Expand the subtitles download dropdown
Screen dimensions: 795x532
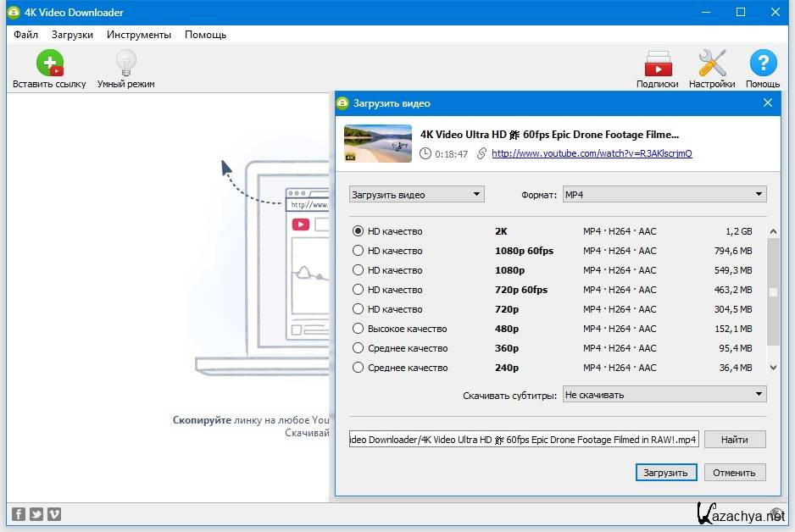point(664,395)
